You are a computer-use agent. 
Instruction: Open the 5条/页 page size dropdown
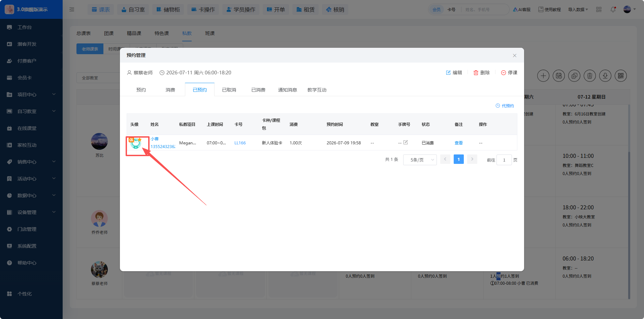click(420, 160)
